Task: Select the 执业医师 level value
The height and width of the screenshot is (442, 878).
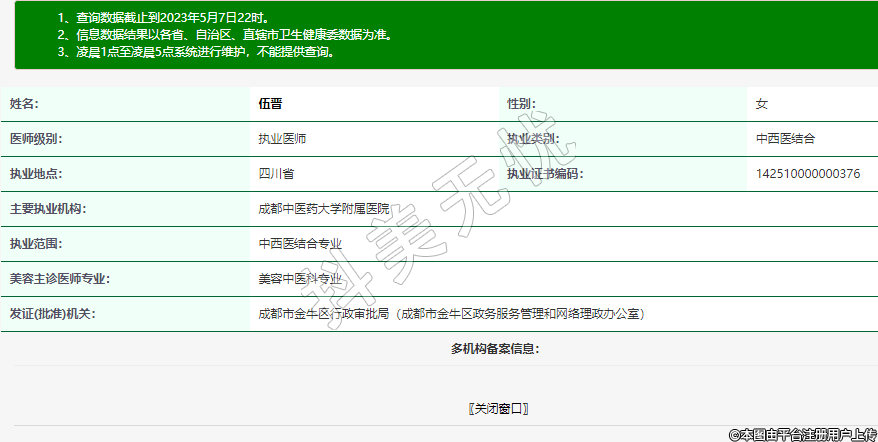Action: 282,139
